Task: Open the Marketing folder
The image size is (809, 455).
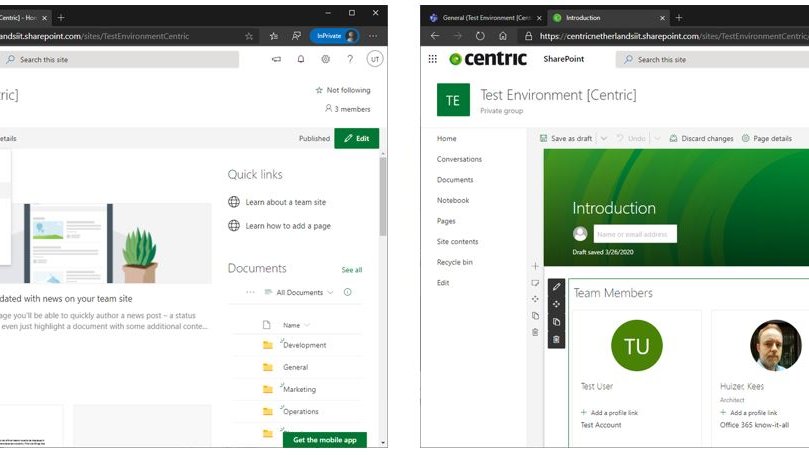Action: [x=299, y=389]
